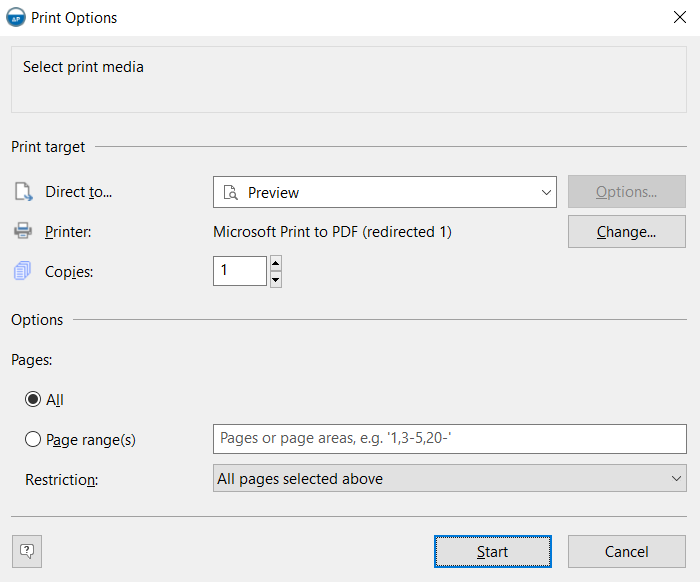Click the stacked pages Copies icon
The height and width of the screenshot is (582, 700).
click(x=23, y=271)
